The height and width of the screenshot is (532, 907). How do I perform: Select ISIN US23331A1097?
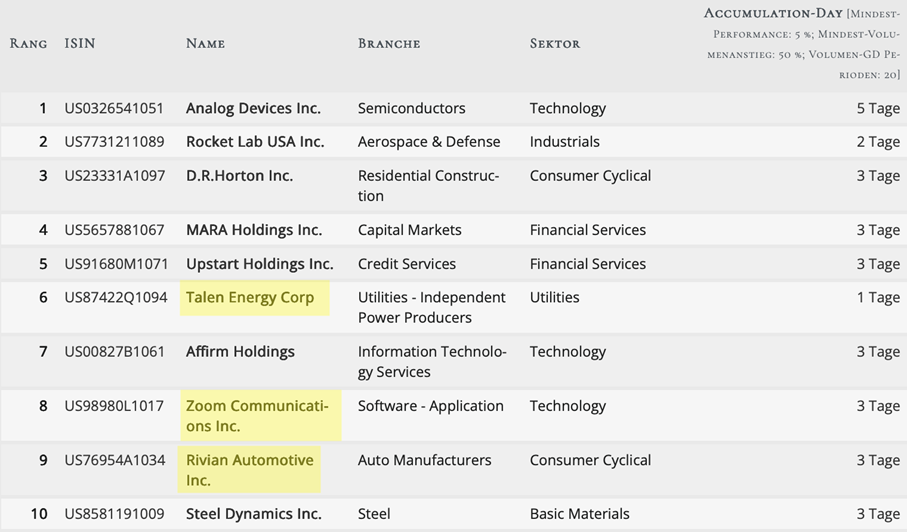click(115, 176)
